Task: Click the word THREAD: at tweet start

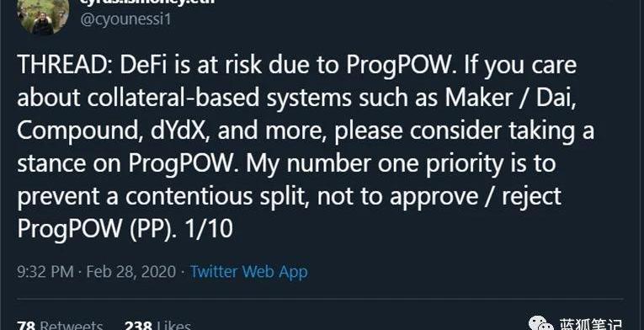Action: pyautogui.click(x=66, y=66)
